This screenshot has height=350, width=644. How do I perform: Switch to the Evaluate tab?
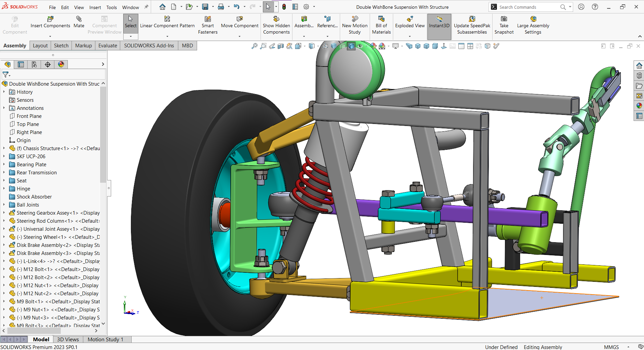[107, 46]
